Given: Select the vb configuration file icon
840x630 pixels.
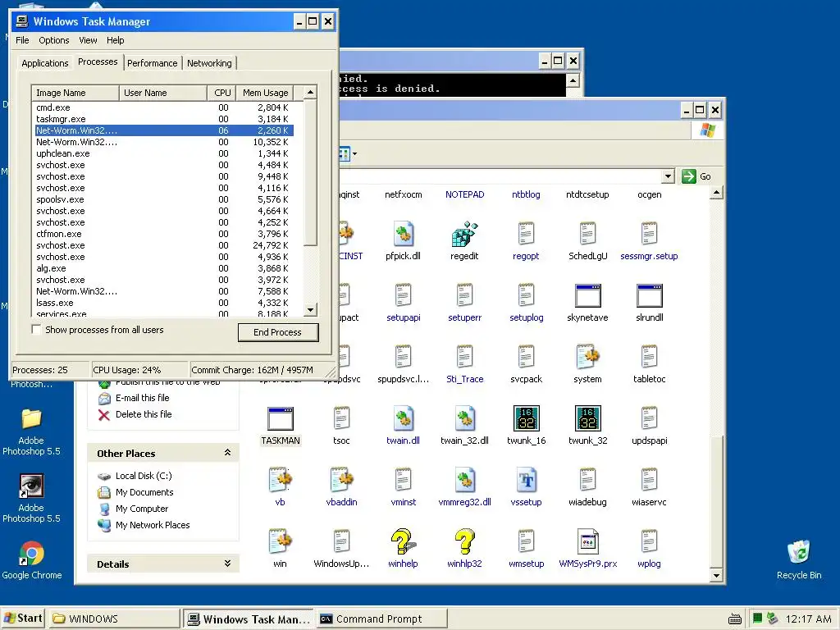Looking at the screenshot, I should tap(281, 481).
